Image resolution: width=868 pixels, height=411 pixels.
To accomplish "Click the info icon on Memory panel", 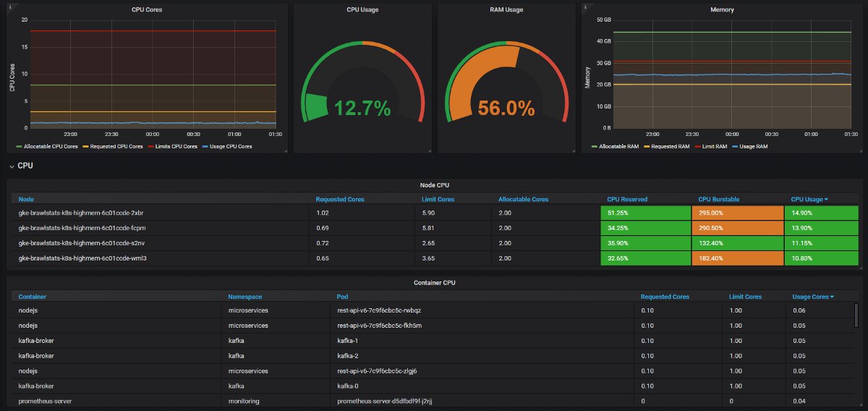I will coord(584,7).
